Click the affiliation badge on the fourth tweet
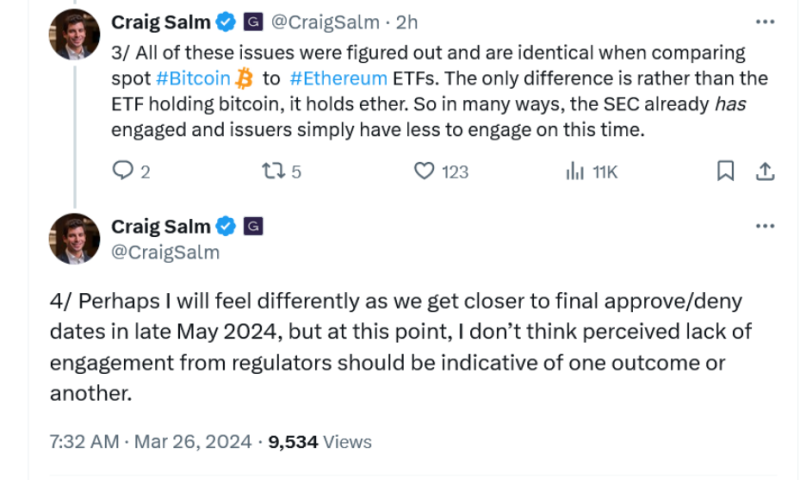This screenshot has height=480, width=800. [x=254, y=227]
